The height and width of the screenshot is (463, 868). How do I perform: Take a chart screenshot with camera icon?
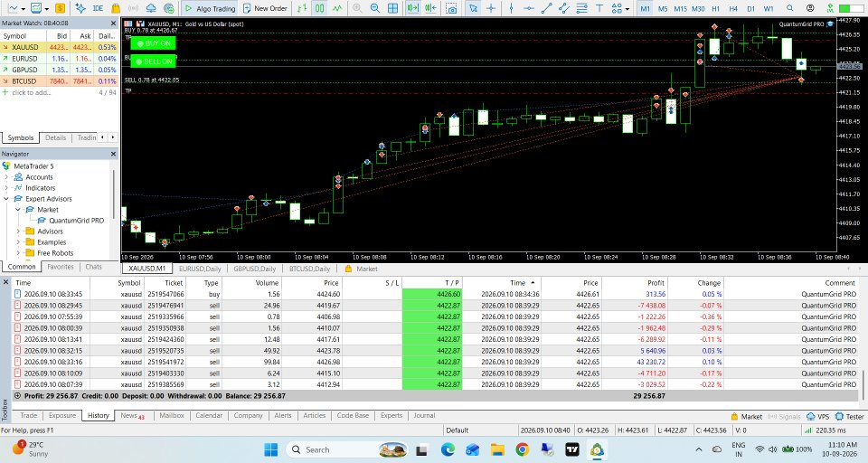452,8
